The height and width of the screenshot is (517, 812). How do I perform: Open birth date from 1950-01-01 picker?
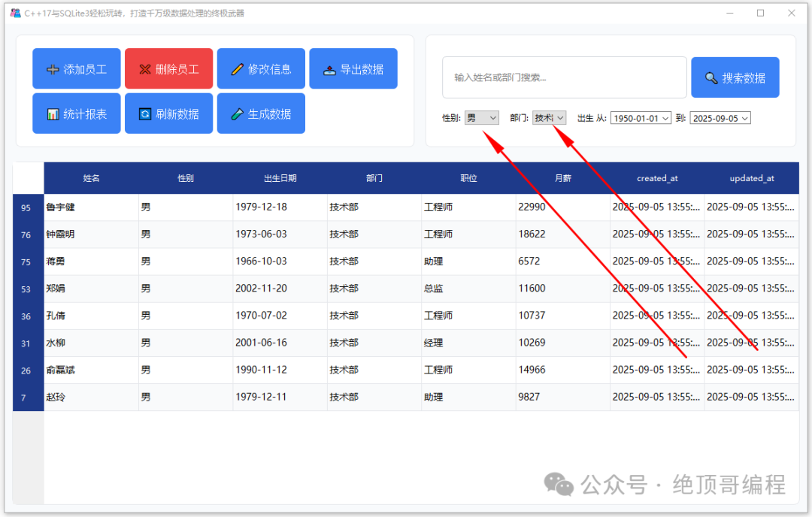click(641, 119)
